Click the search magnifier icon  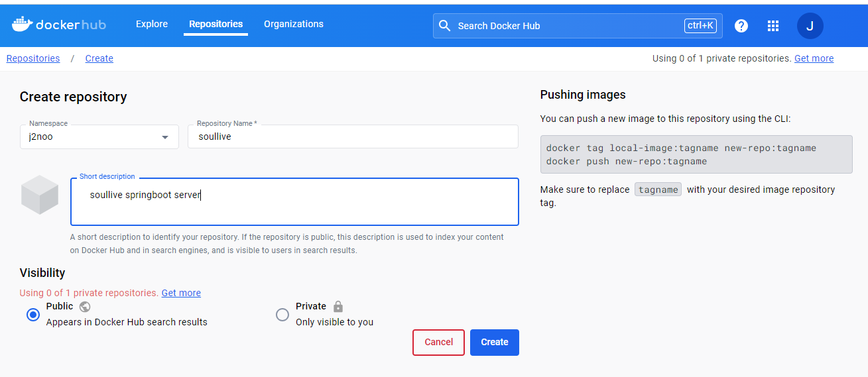tap(444, 26)
